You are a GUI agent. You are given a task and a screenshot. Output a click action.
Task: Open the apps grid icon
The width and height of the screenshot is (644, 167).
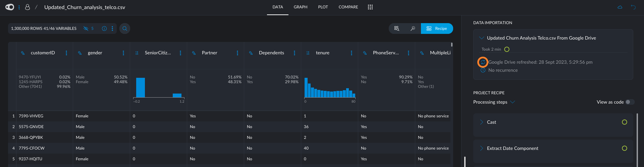pyautogui.click(x=370, y=7)
